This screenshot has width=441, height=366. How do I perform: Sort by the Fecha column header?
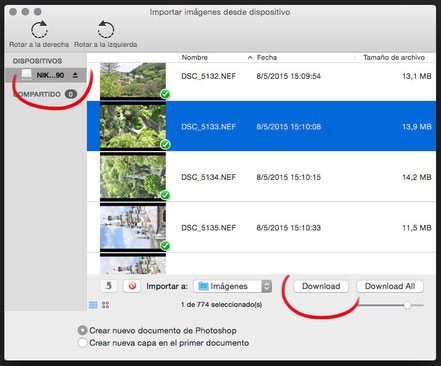pos(267,57)
